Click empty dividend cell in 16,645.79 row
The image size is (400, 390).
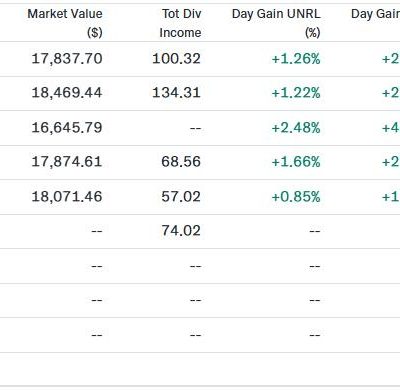[x=195, y=128]
